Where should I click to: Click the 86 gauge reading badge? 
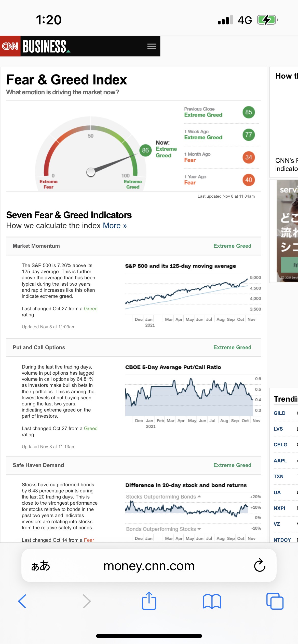(145, 150)
